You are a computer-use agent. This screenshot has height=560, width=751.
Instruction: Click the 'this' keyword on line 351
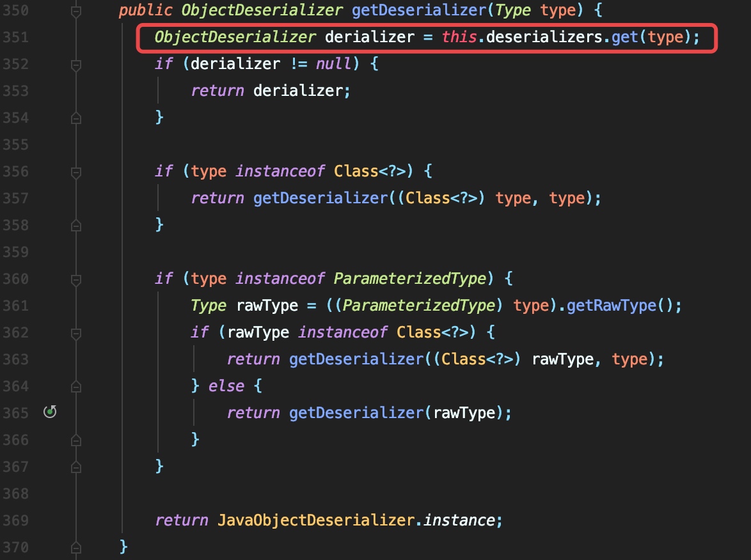pos(459,37)
